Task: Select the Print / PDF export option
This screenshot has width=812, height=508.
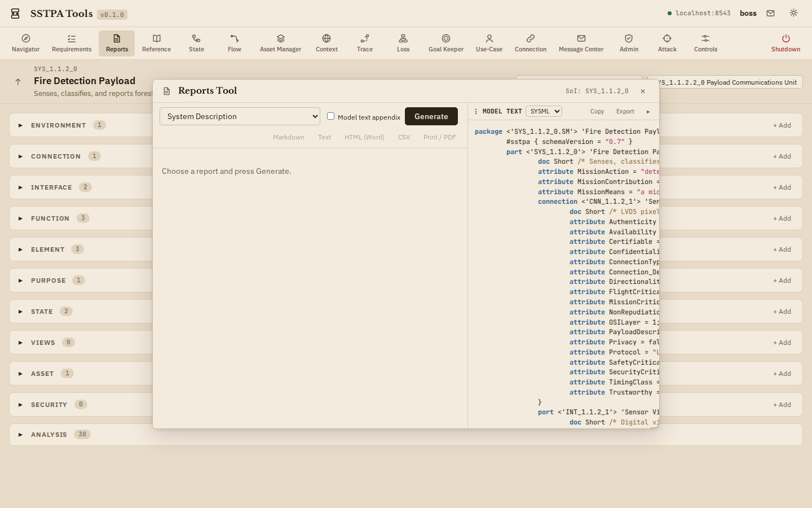Action: (x=439, y=137)
